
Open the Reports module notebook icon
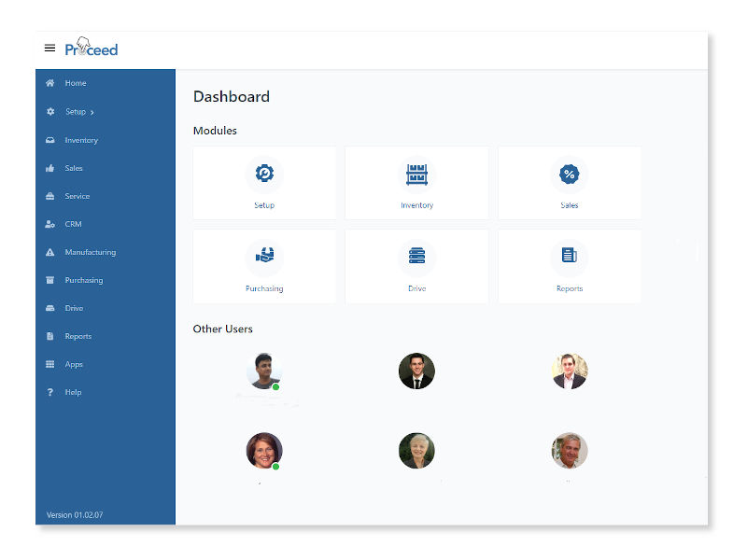(570, 257)
